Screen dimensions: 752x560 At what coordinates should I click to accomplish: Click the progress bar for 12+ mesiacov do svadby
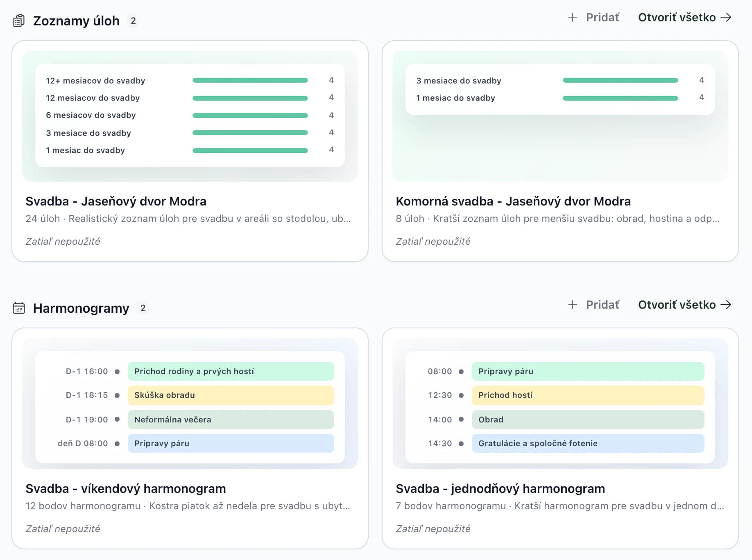(250, 80)
